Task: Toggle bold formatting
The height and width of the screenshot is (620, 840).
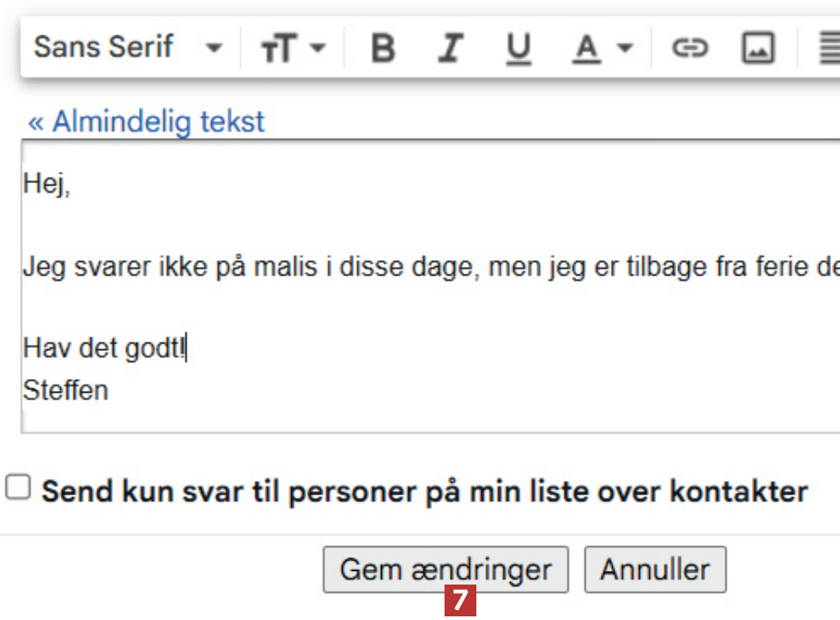Action: click(384, 48)
